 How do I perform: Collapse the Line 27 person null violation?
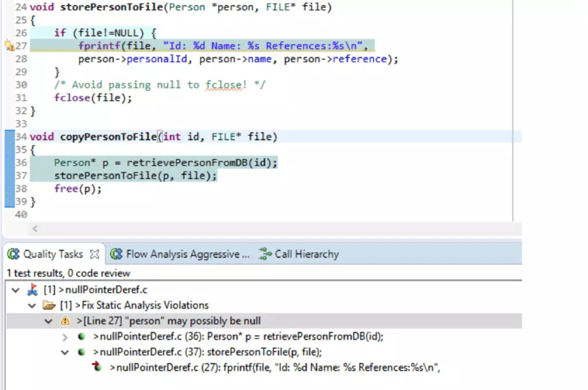point(49,321)
